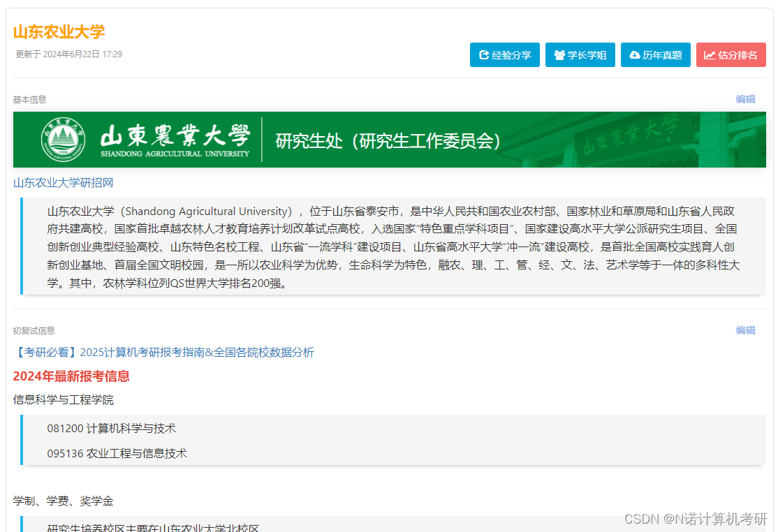Open the 学长学姐 button
The height and width of the screenshot is (532, 778).
click(580, 55)
